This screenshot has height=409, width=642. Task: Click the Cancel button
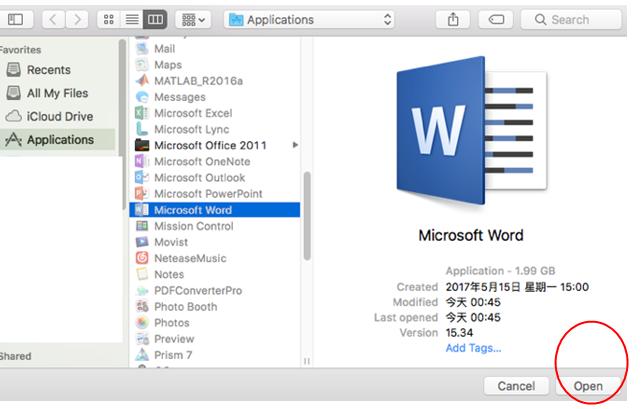click(x=516, y=386)
